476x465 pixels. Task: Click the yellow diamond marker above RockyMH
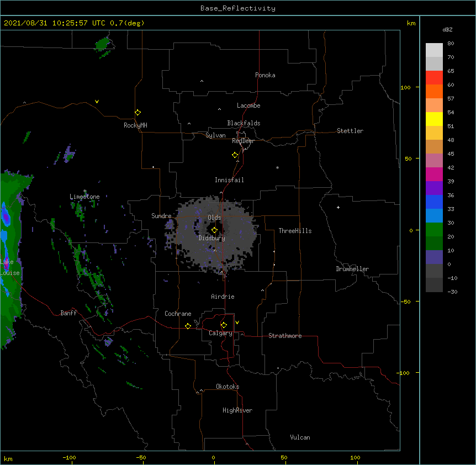(137, 112)
